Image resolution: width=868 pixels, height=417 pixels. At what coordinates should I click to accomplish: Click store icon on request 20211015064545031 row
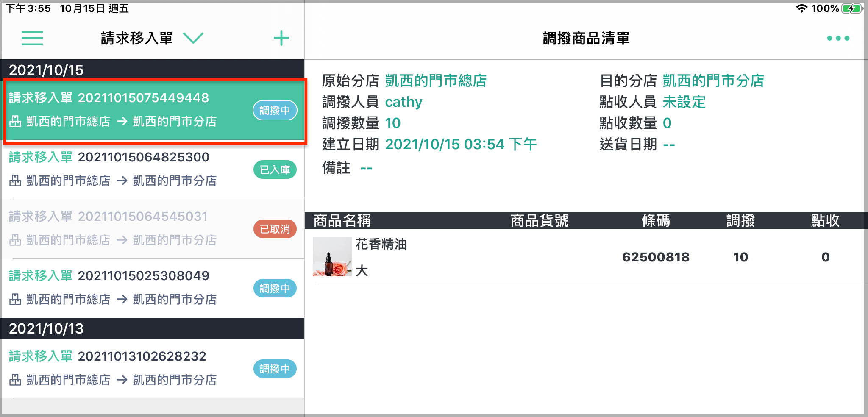pyautogui.click(x=15, y=240)
